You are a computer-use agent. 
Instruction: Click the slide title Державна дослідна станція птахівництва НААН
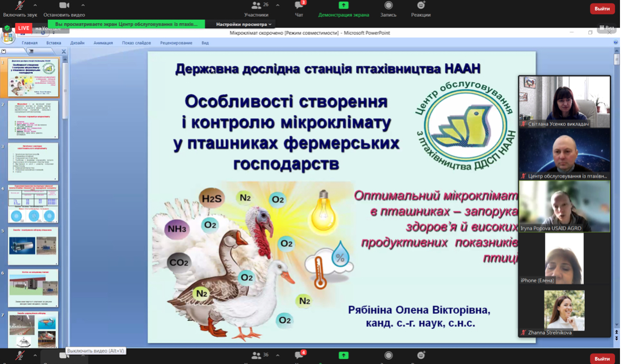(328, 69)
